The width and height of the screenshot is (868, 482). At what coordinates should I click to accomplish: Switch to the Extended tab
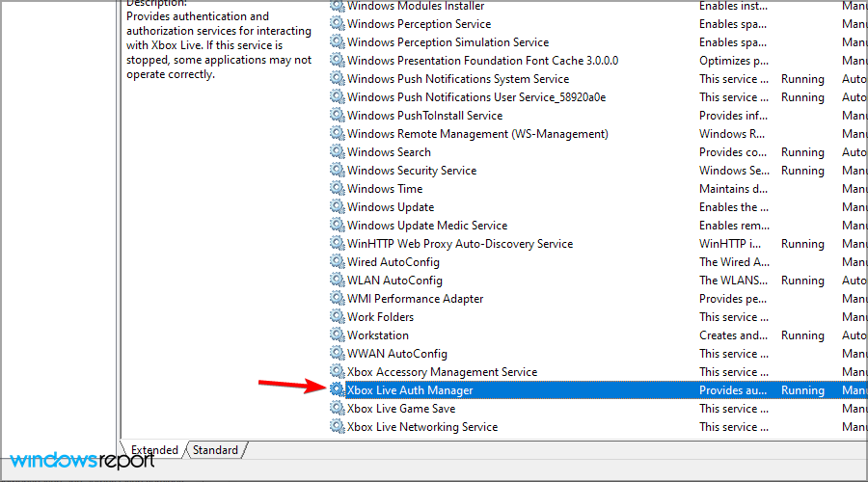point(154,450)
